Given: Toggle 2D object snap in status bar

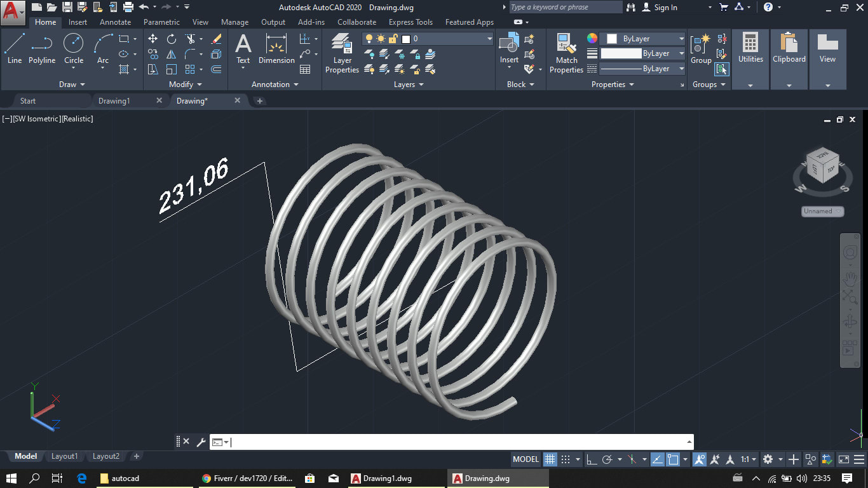Looking at the screenshot, I should [x=674, y=459].
